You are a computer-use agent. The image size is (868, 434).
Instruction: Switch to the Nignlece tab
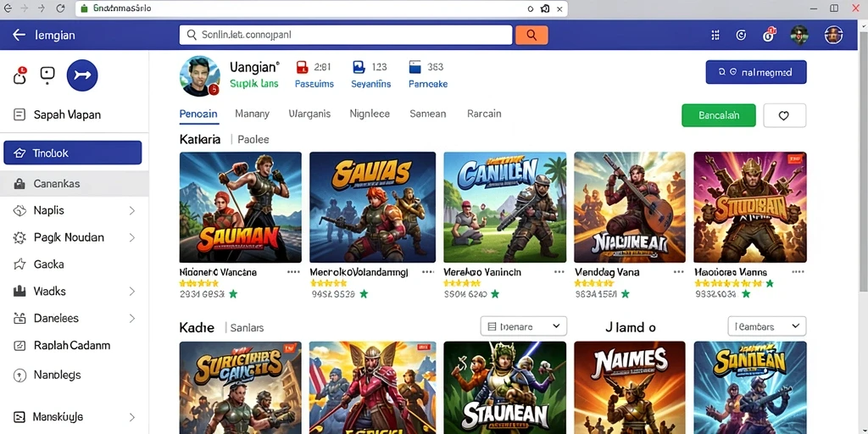click(x=370, y=114)
